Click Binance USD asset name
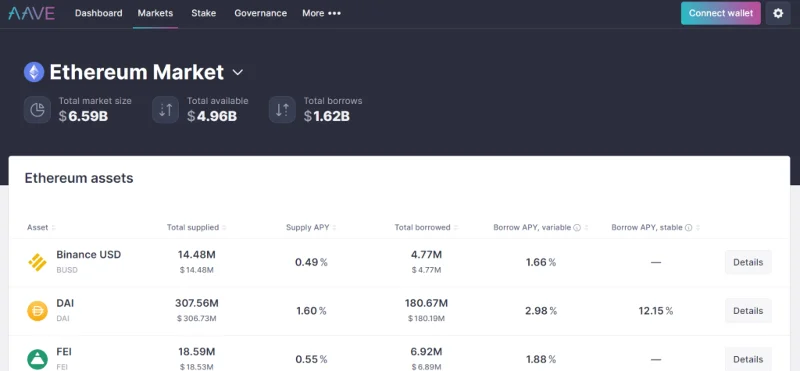800x371 pixels. click(x=89, y=254)
